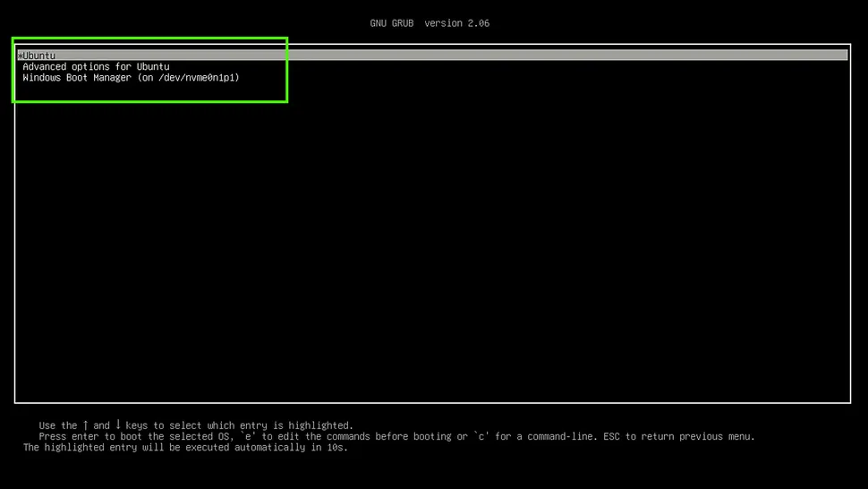Click the version 2.06 label
The height and width of the screenshot is (489, 868).
[x=456, y=23]
